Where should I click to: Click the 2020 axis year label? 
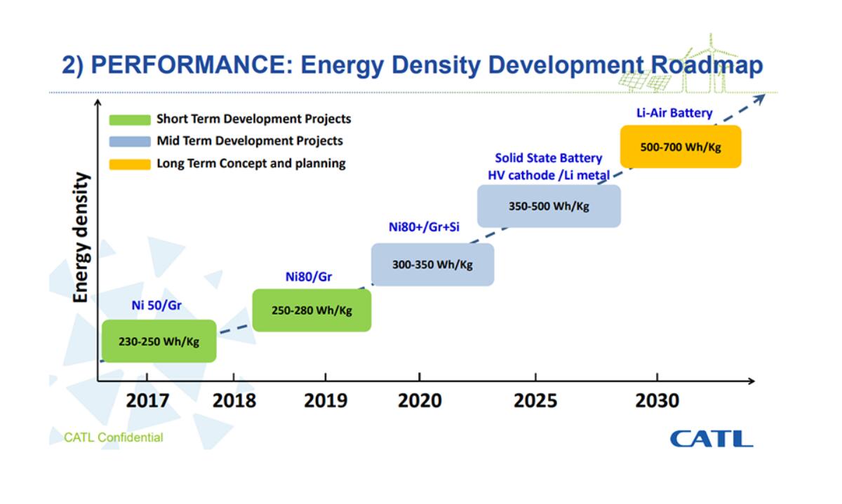[420, 401]
